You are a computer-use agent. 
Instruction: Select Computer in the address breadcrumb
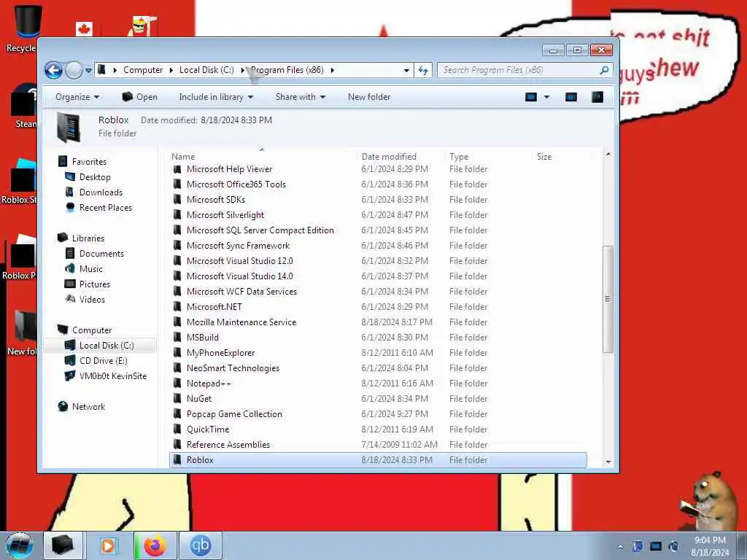pyautogui.click(x=143, y=70)
